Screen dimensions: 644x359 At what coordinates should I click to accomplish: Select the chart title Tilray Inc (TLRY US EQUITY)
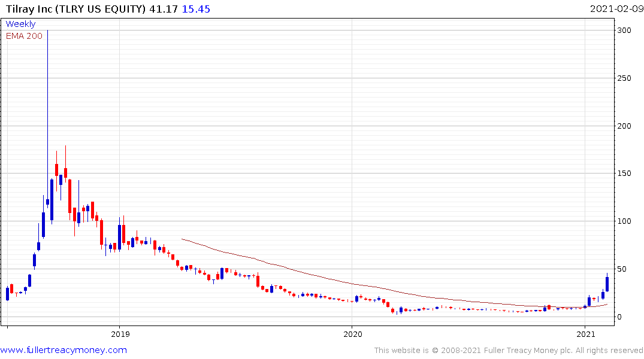75,9
